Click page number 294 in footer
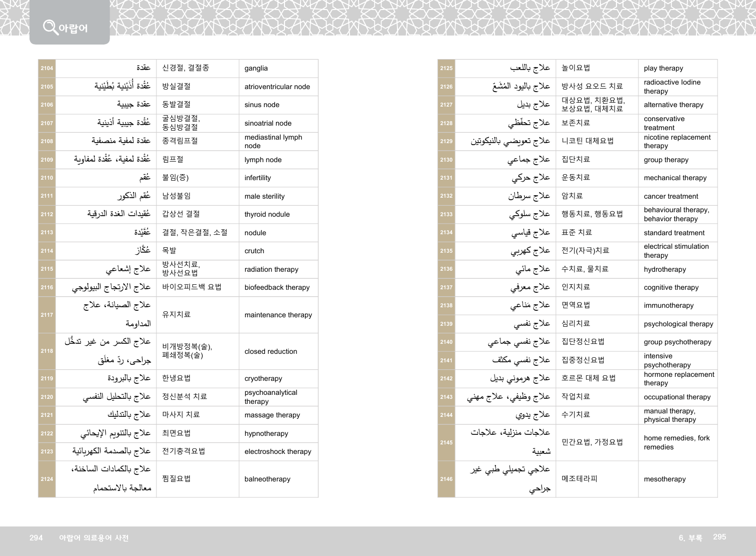756x556 pixels. tap(36, 537)
